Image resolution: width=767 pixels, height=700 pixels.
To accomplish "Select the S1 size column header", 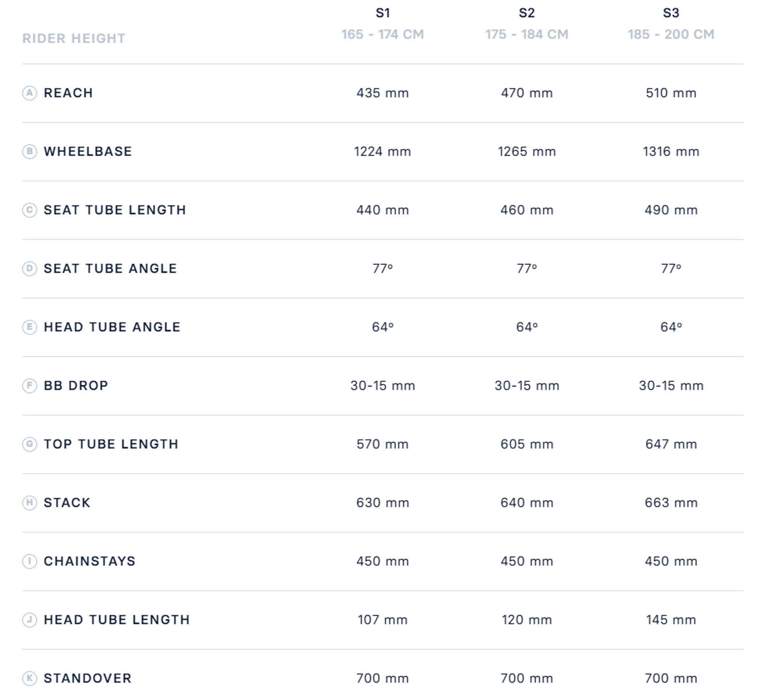I will [383, 13].
